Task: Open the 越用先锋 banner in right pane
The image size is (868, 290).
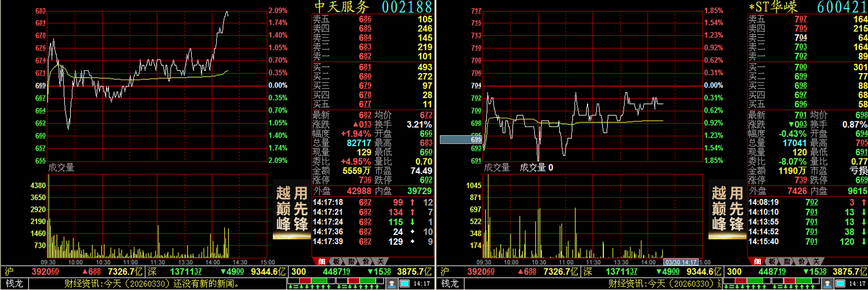Action: pos(727,209)
